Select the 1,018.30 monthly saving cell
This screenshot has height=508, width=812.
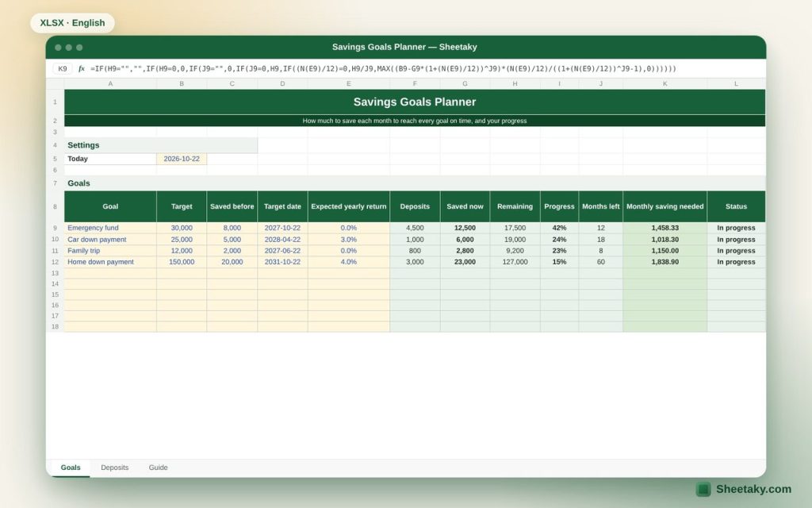[665, 240]
